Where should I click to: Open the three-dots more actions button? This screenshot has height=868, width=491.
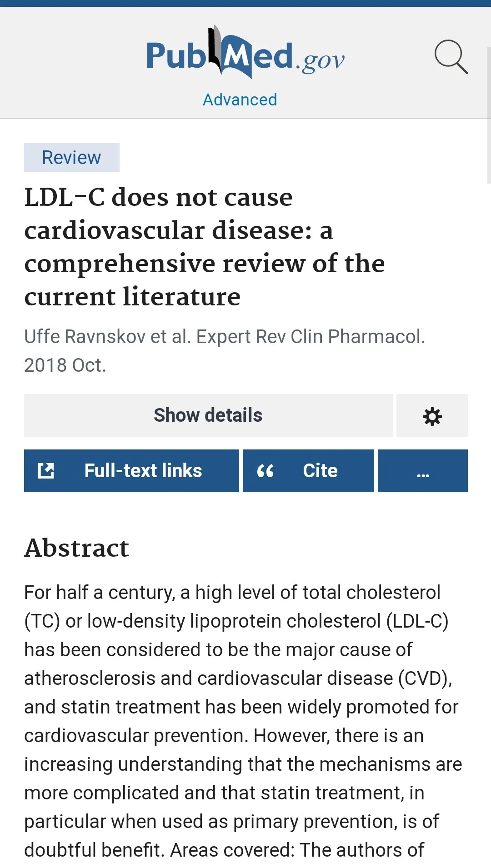[423, 471]
